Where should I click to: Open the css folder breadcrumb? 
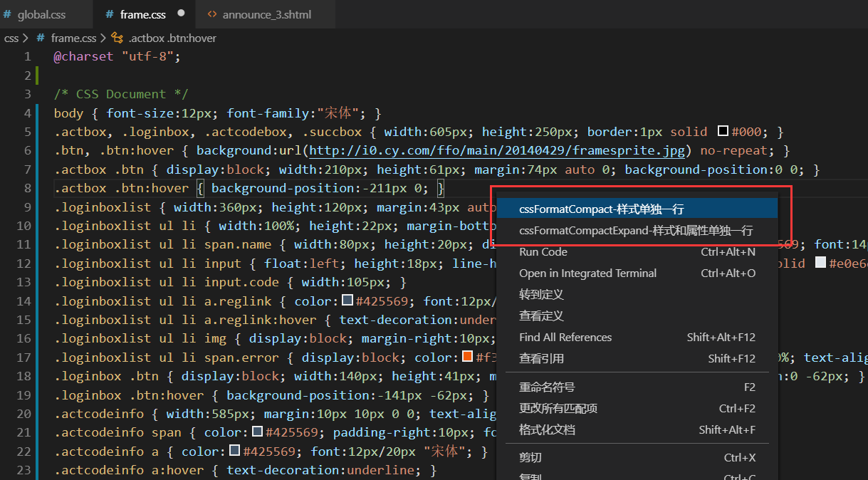coord(11,38)
